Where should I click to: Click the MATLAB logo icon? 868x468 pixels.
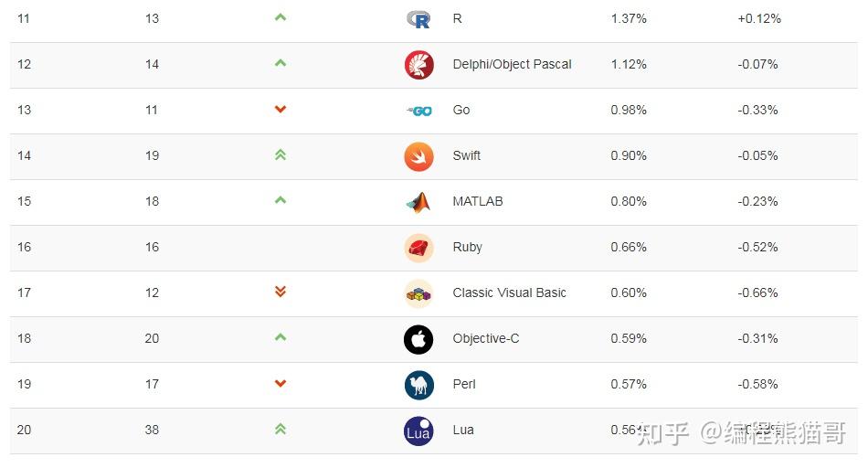[x=418, y=202]
